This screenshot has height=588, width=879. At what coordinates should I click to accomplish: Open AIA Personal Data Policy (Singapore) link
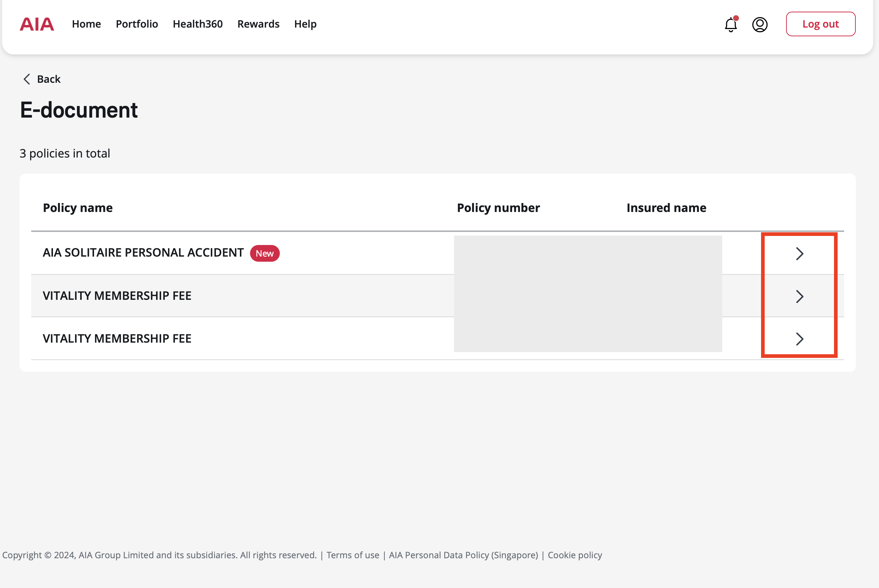(463, 555)
